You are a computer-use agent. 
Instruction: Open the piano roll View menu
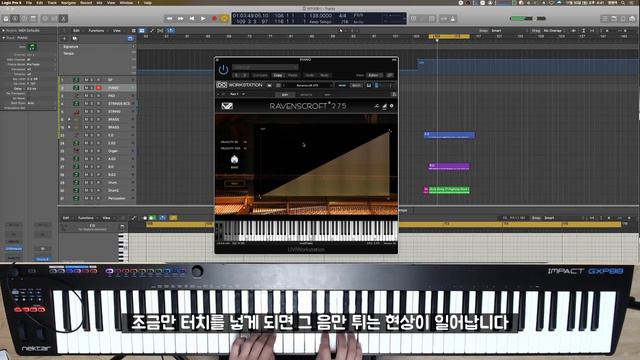(x=107, y=218)
